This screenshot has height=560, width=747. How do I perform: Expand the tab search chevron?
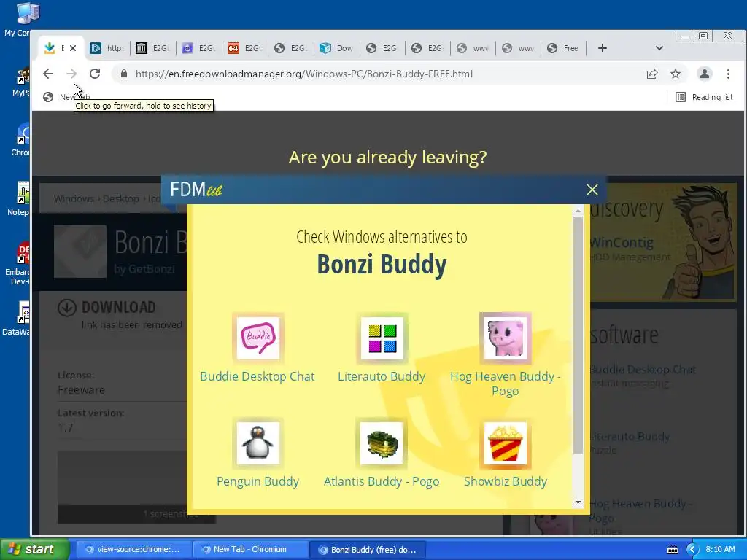tap(659, 48)
